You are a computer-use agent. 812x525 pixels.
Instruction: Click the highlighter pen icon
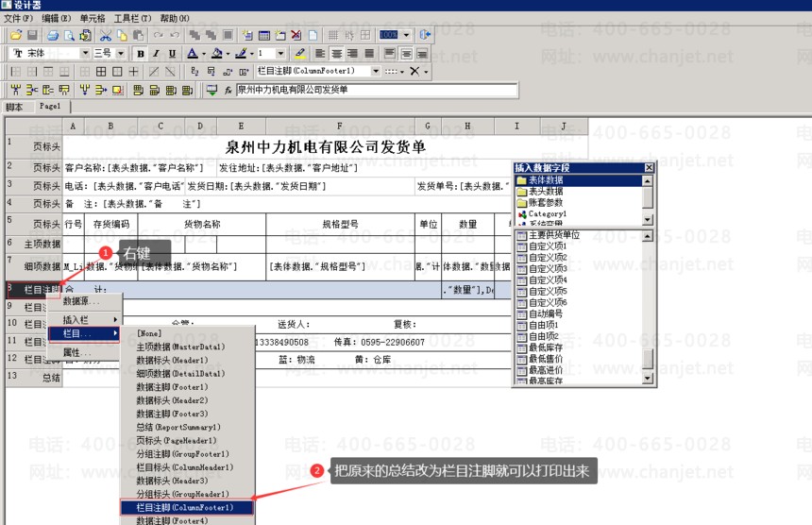click(x=300, y=54)
